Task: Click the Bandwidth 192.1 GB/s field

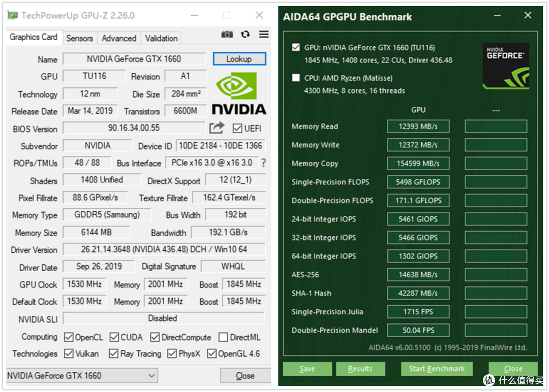Action: (228, 232)
